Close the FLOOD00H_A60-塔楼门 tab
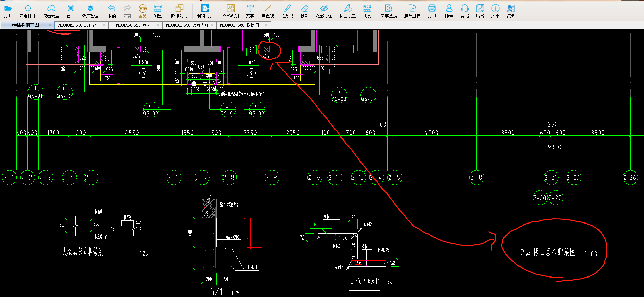The height and width of the screenshot is (297, 644). (x=266, y=25)
